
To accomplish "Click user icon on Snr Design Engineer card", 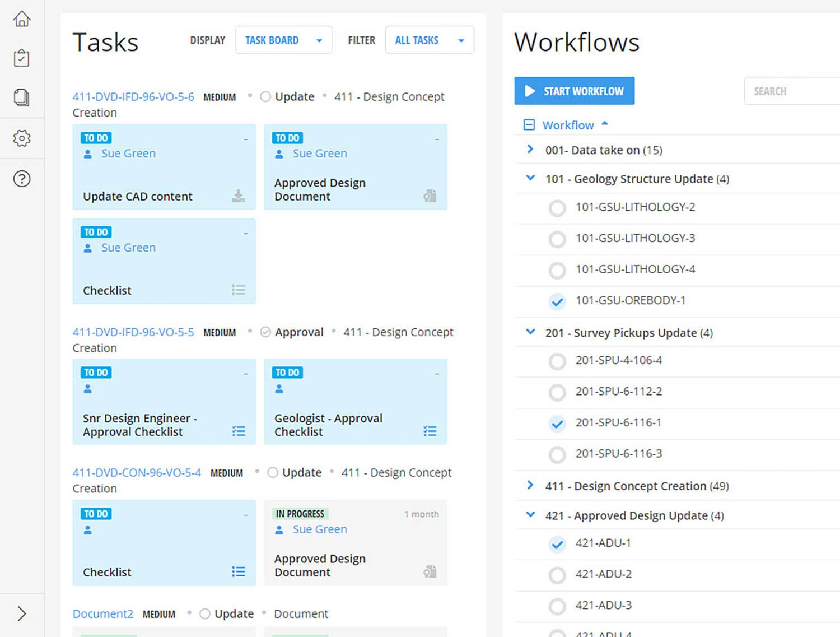I will click(88, 389).
